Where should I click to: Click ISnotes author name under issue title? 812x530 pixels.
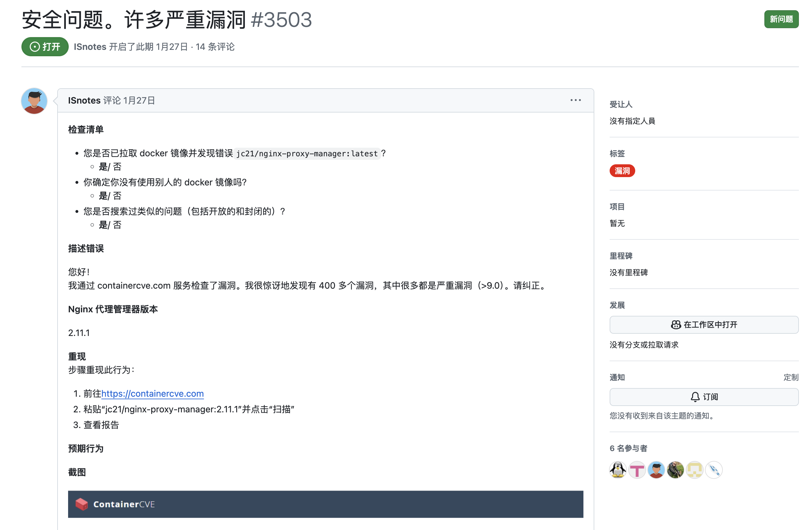click(x=90, y=47)
